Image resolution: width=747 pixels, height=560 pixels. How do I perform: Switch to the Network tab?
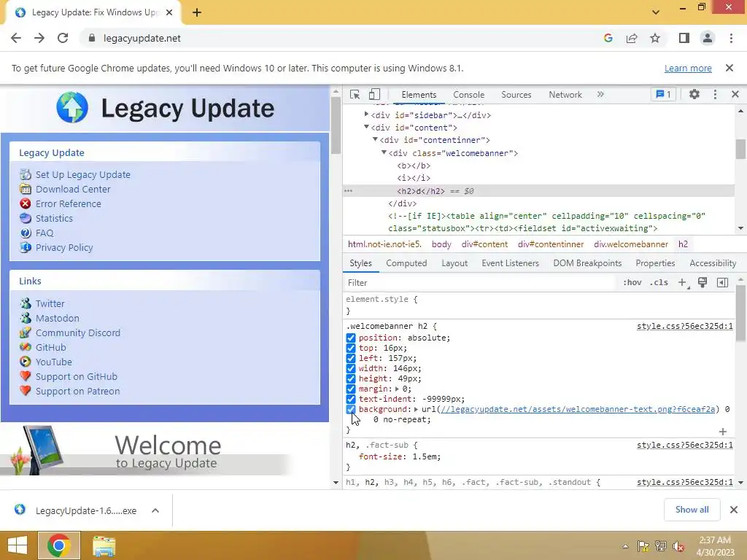click(x=565, y=95)
